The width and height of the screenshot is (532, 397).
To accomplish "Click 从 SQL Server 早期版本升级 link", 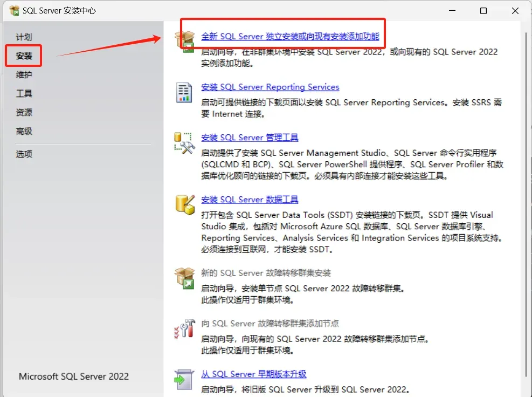I will pyautogui.click(x=254, y=374).
